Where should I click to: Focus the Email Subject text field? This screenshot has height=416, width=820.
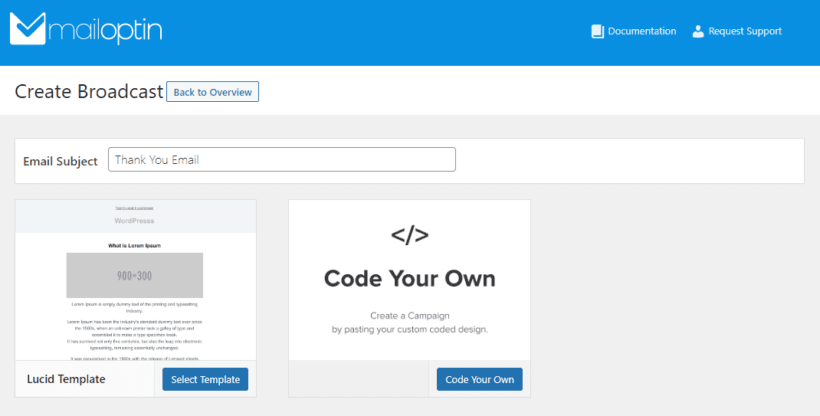coord(282,160)
